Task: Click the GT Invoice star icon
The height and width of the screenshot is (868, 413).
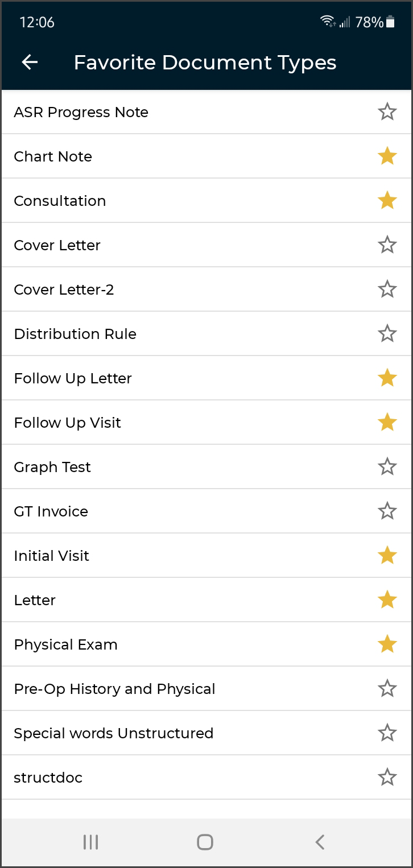Action: click(x=387, y=511)
